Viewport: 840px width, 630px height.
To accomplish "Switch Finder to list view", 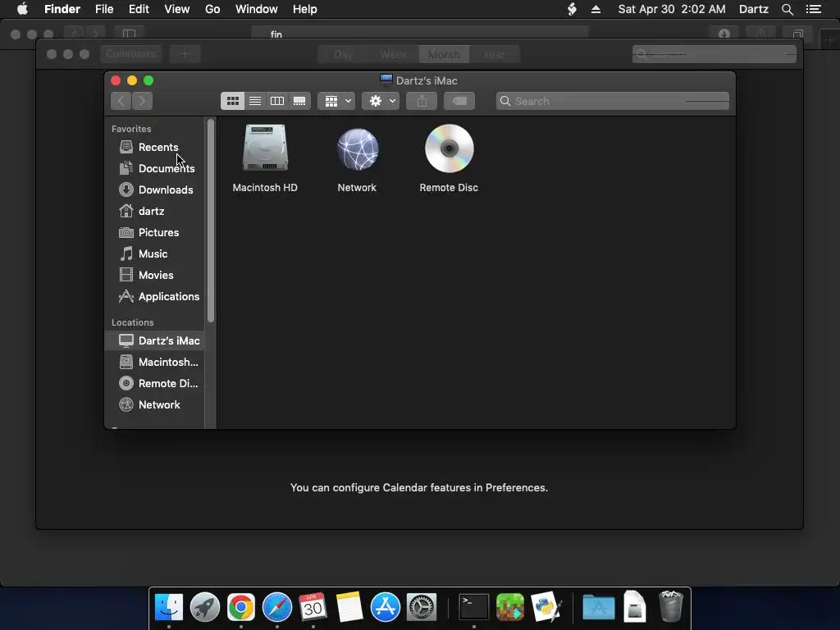I will tap(255, 101).
